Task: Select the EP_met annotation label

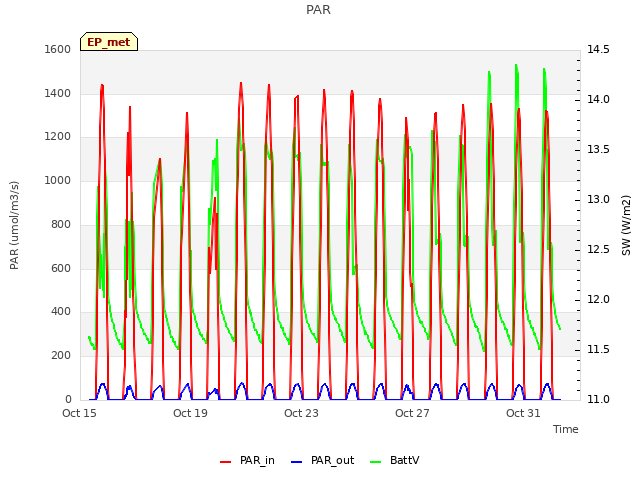Action: [109, 42]
